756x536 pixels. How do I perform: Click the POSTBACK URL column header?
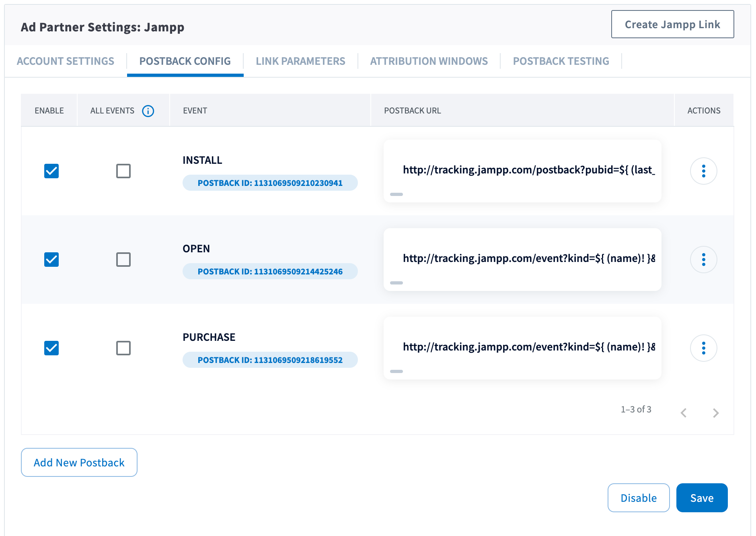(413, 111)
